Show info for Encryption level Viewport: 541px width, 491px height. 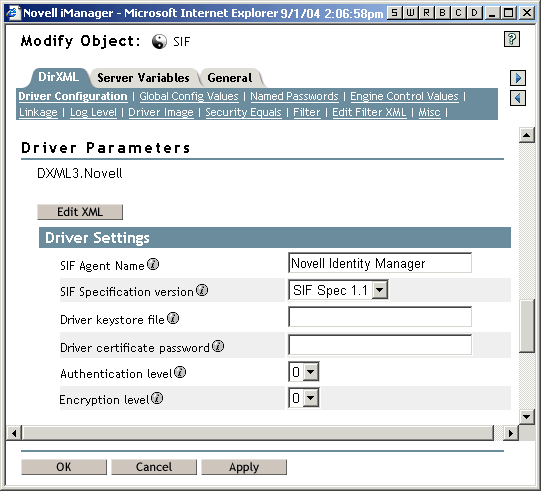click(157, 399)
